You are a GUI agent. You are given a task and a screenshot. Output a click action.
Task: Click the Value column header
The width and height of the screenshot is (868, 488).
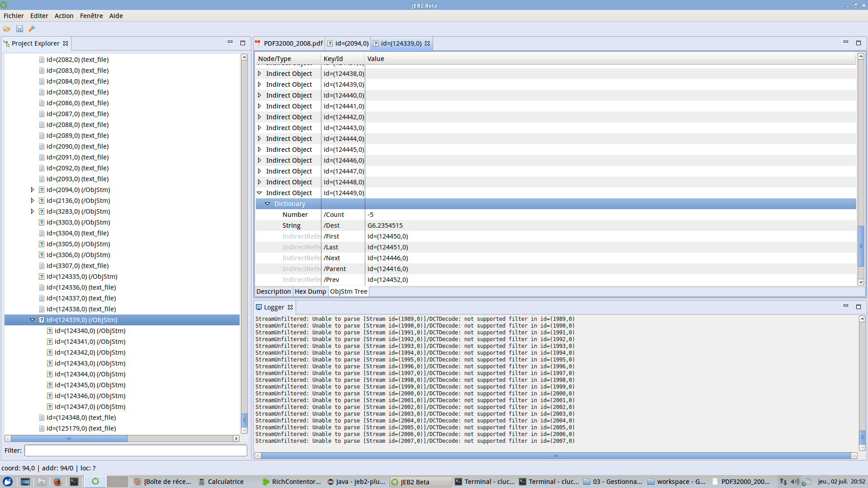pyautogui.click(x=610, y=59)
